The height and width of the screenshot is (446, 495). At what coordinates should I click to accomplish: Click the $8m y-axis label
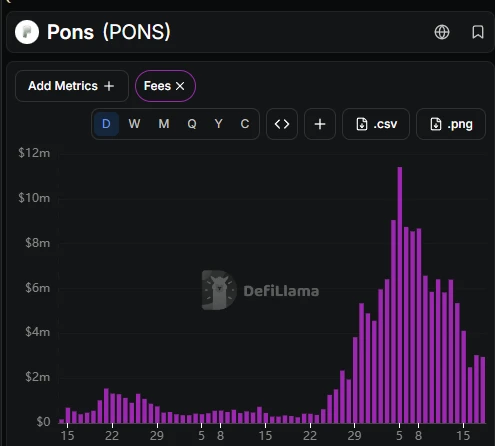coord(37,243)
